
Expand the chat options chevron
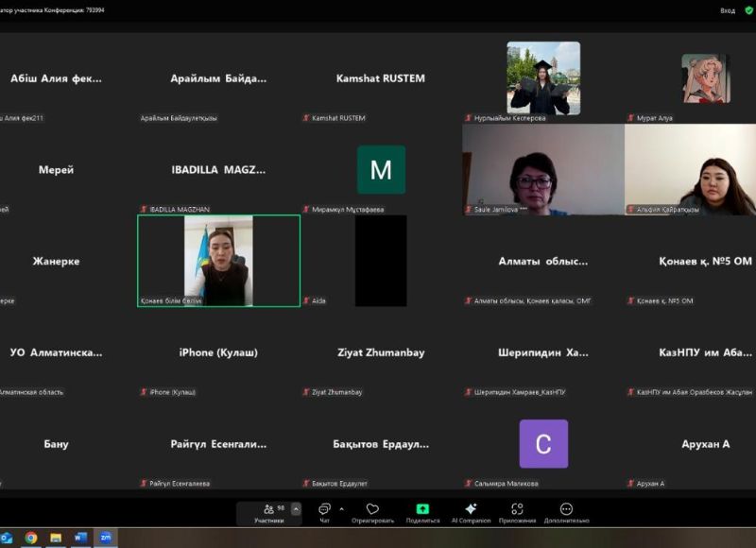(341, 509)
